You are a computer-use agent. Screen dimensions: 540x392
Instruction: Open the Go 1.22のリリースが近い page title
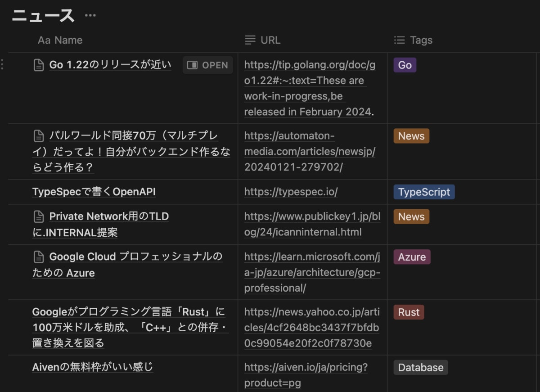pos(110,65)
